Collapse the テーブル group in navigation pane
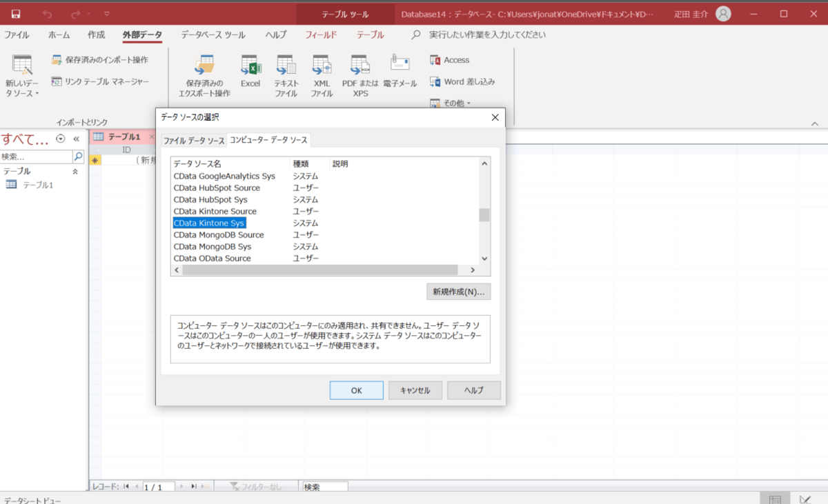This screenshot has width=828, height=504. (x=75, y=171)
